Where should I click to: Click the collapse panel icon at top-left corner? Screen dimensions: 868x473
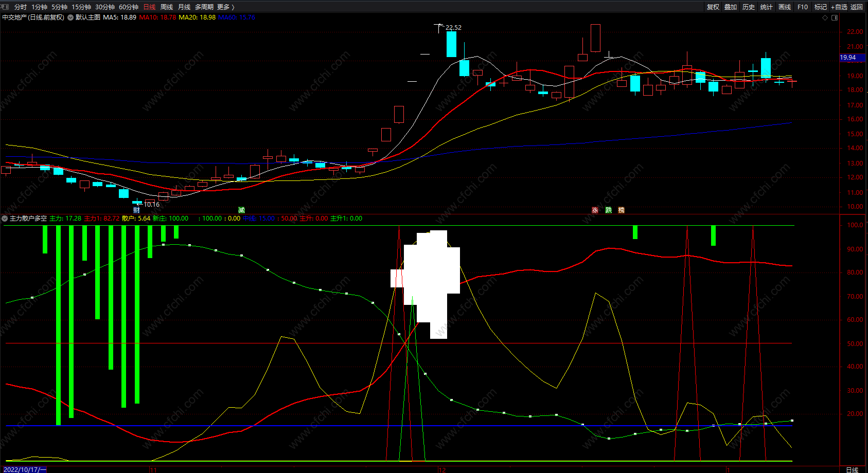pyautogui.click(x=5, y=7)
